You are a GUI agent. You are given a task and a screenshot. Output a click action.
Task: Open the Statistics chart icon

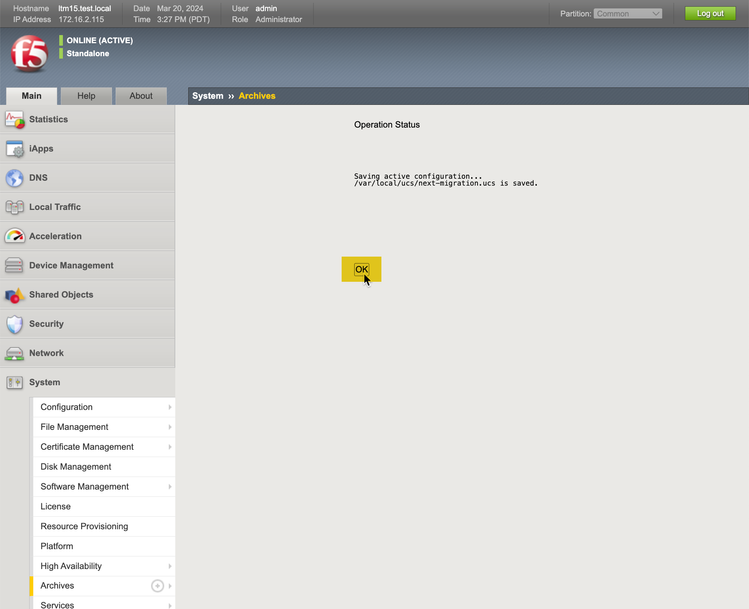click(15, 119)
